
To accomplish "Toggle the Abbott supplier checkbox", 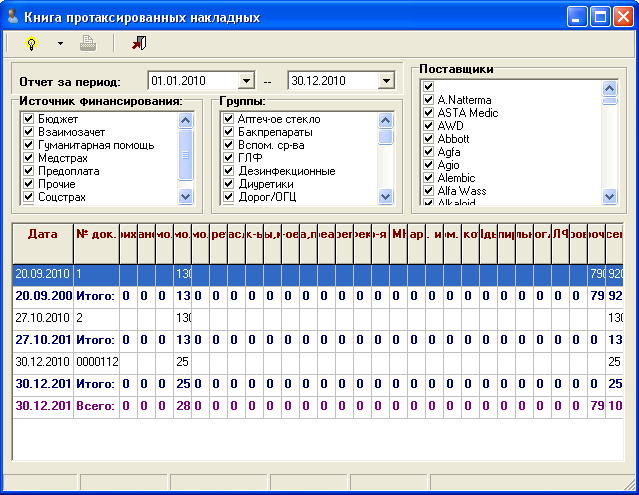I will click(429, 139).
